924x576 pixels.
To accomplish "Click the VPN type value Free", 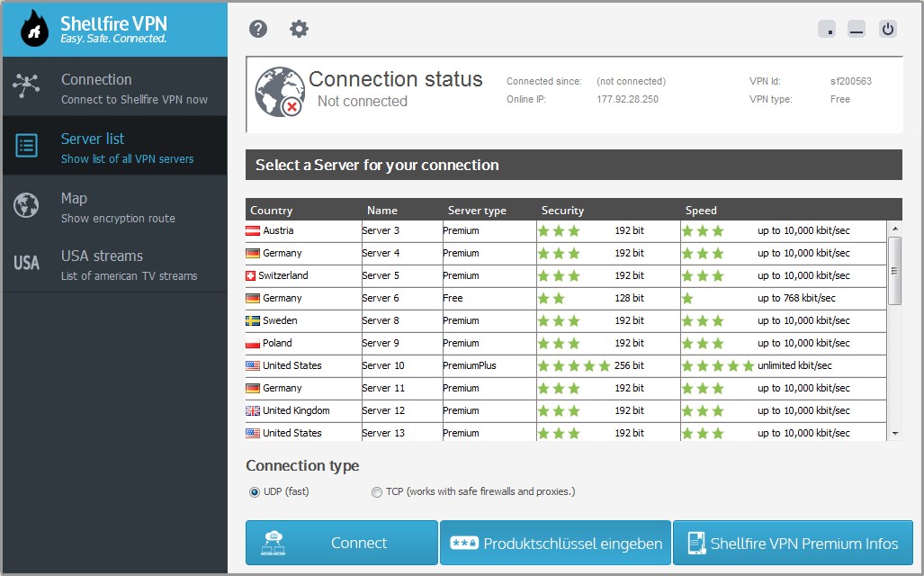I will 839,99.
